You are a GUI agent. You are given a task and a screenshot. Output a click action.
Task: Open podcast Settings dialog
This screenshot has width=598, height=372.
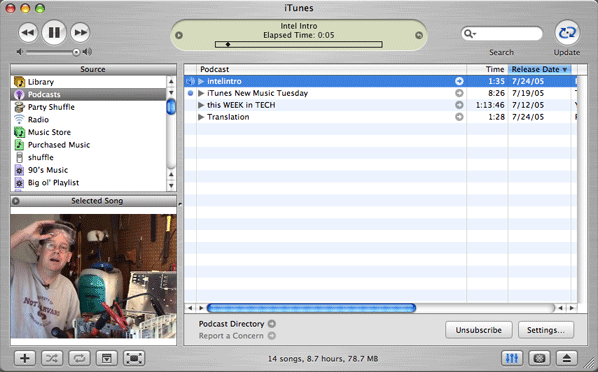546,330
